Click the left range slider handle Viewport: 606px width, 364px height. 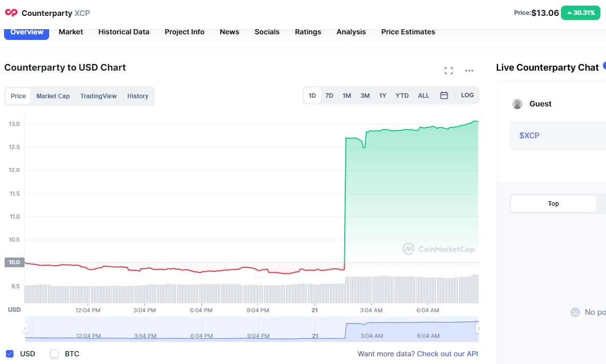point(25,329)
